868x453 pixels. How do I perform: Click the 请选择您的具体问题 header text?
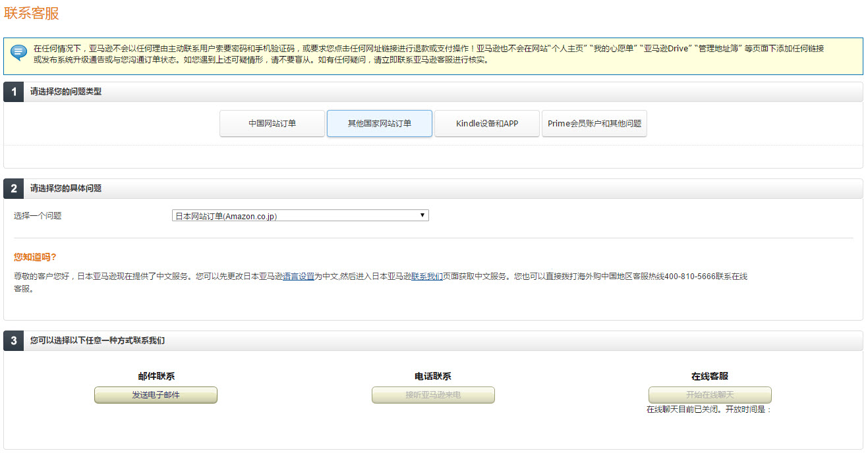tap(66, 188)
